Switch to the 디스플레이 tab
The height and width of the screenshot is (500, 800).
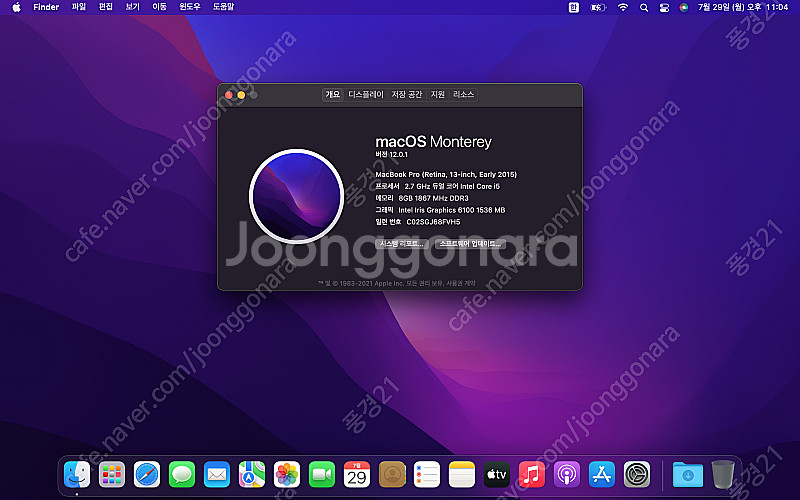[x=366, y=94]
